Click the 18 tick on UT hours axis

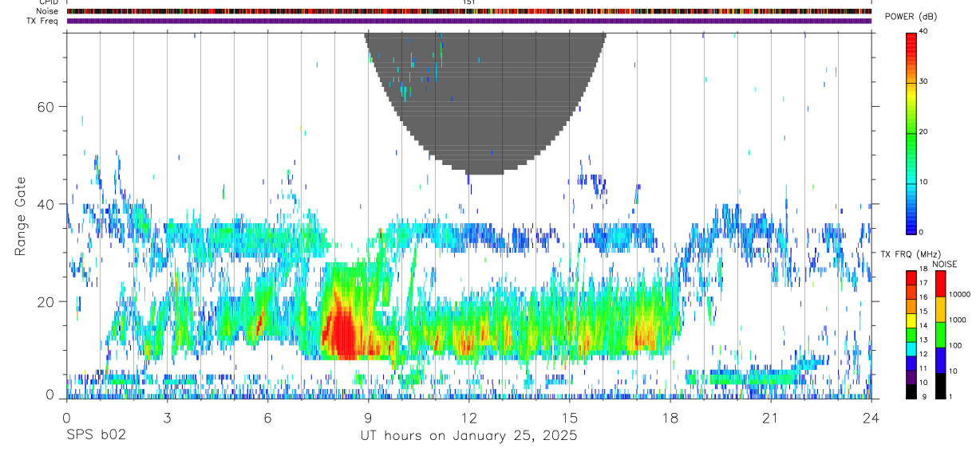click(x=670, y=418)
